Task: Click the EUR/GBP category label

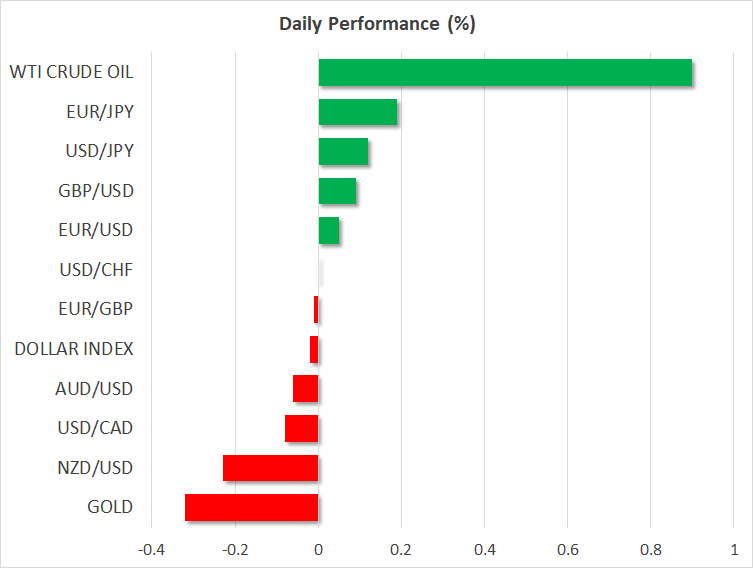Action: coord(95,309)
